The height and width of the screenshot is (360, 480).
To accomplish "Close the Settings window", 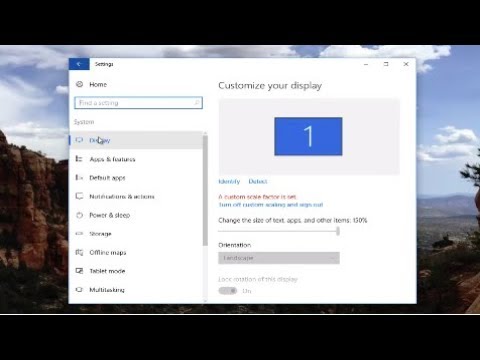I will point(406,64).
